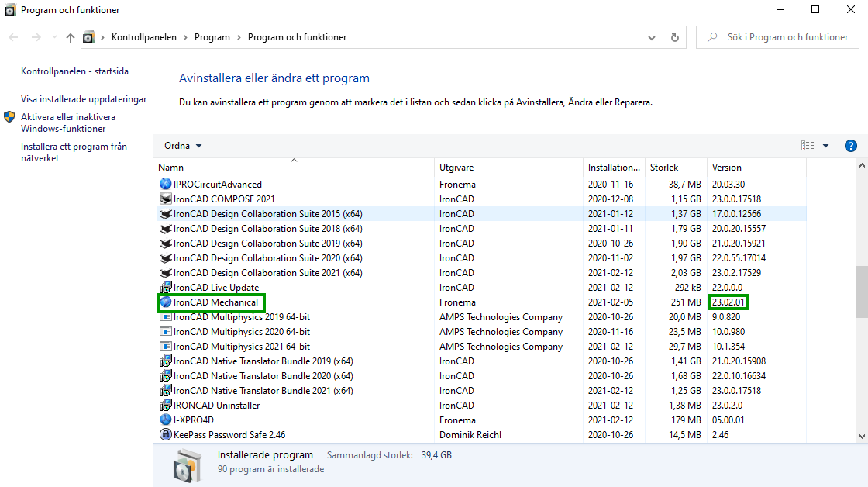Click the Program och funktioner window title icon
The image size is (868, 487).
click(10, 10)
